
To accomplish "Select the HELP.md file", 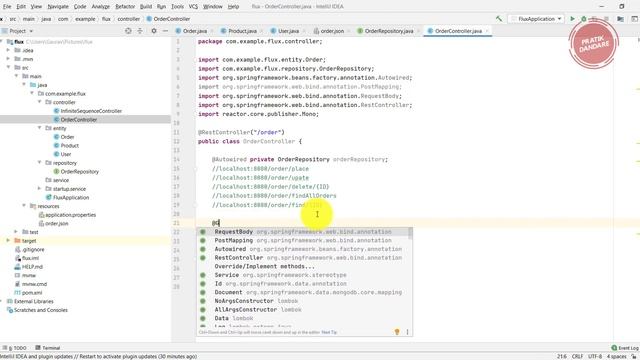I will [x=32, y=267].
